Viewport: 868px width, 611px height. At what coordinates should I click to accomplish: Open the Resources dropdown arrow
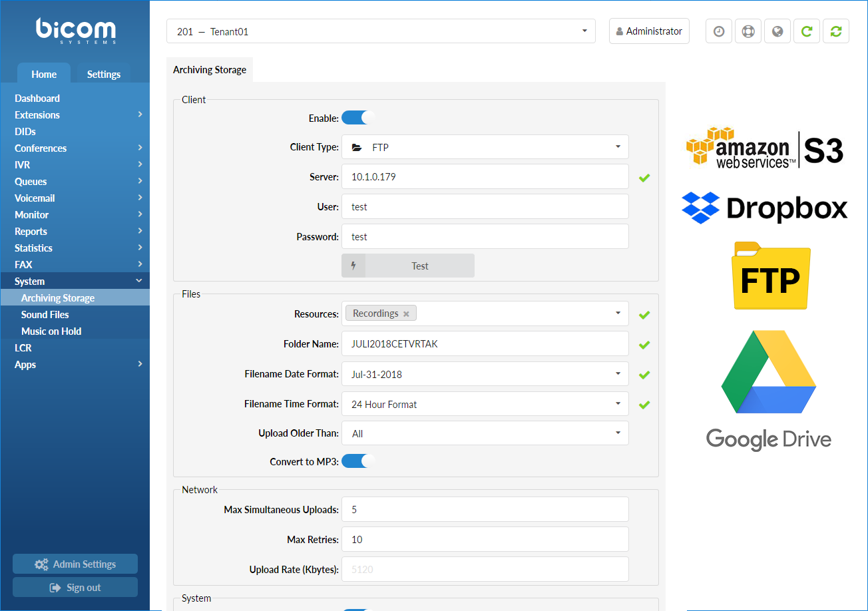[618, 313]
